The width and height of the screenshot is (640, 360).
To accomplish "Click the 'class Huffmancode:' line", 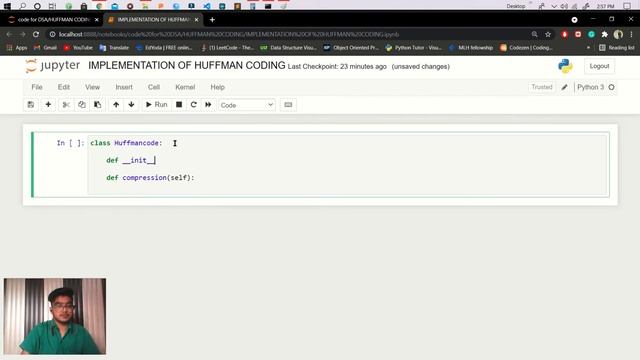I will [x=126, y=143].
